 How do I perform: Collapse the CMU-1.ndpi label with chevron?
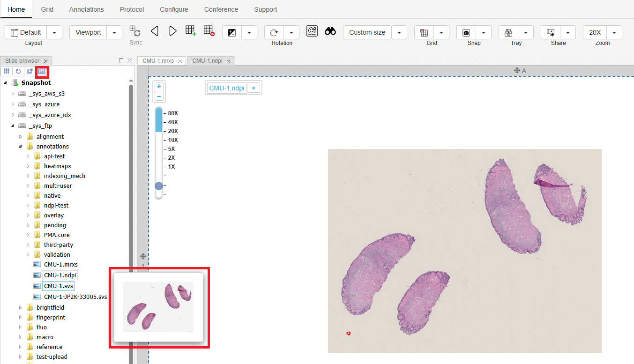pyautogui.click(x=254, y=88)
